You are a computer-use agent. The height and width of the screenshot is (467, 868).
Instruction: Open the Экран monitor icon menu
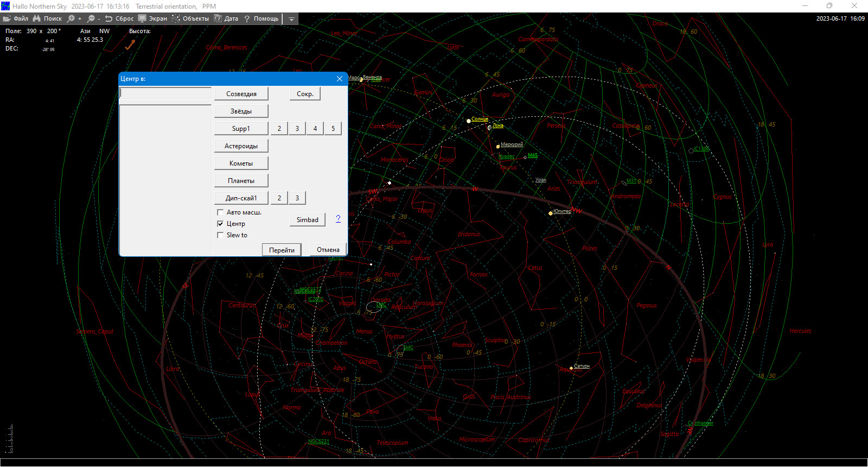tap(142, 18)
